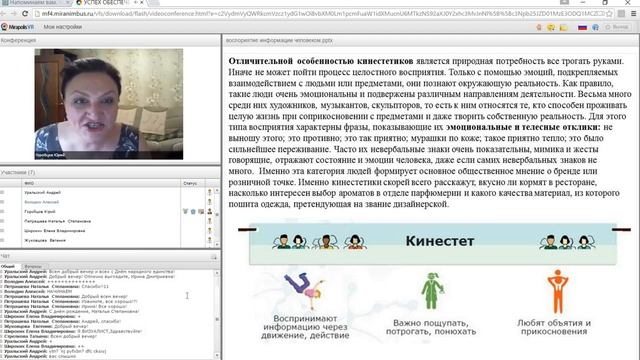Click the address bar URL field

322,14
